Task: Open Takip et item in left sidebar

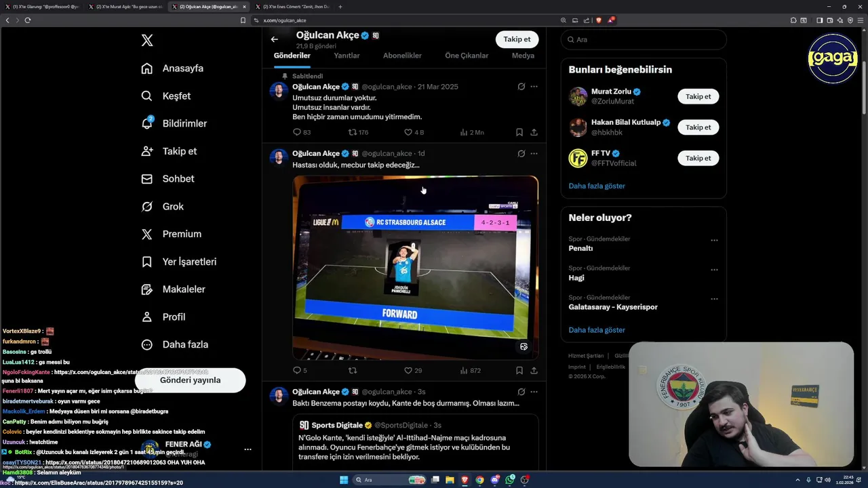Action: pos(169,151)
